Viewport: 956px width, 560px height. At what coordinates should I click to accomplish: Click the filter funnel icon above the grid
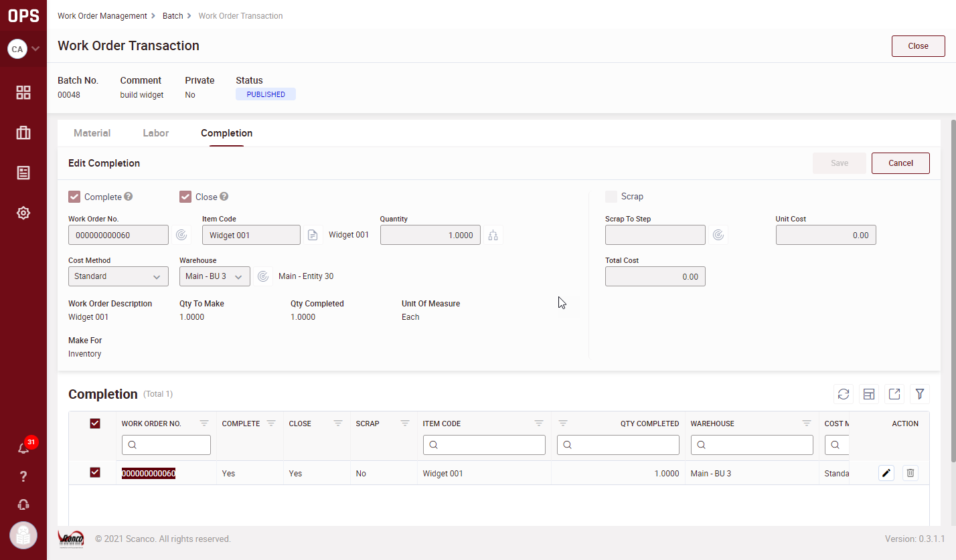tap(920, 394)
